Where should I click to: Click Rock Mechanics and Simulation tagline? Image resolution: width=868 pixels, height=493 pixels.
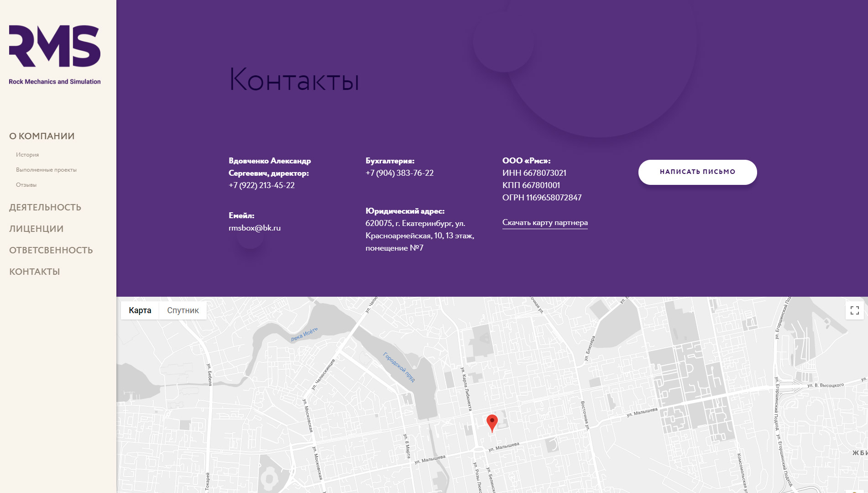click(55, 82)
